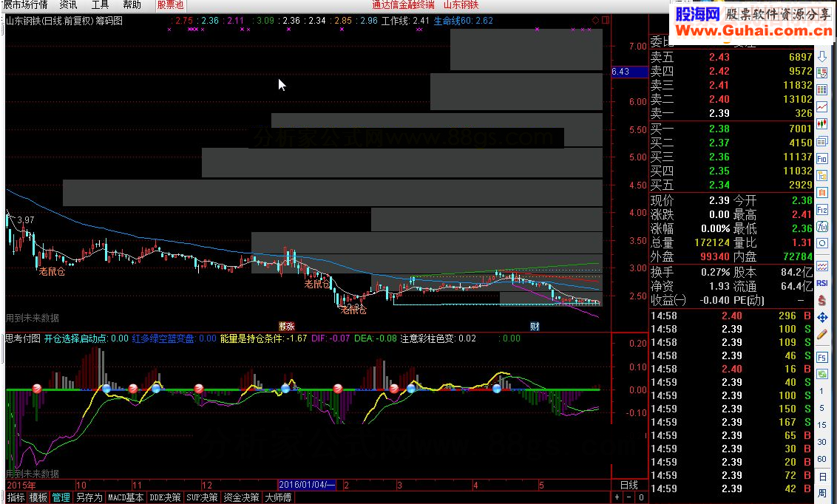Click the red diamond icon in chart header
The width and height of the screenshot is (837, 504).
click(595, 20)
